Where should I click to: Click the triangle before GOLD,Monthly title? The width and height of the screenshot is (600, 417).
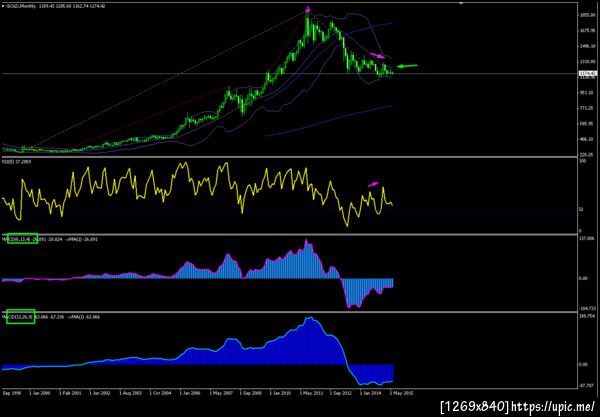pos(3,6)
